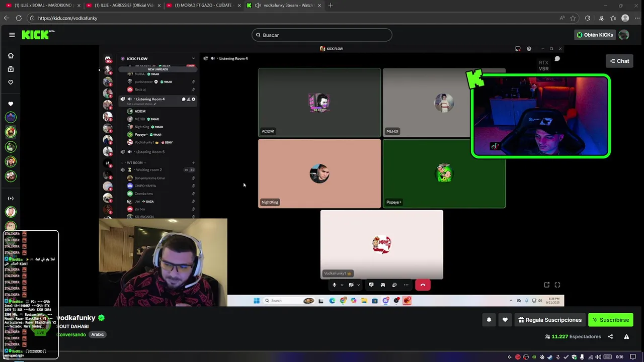Viewport: 644px width, 362px height.
Task: Start an activity via game controller icon
Action: [x=383, y=285]
